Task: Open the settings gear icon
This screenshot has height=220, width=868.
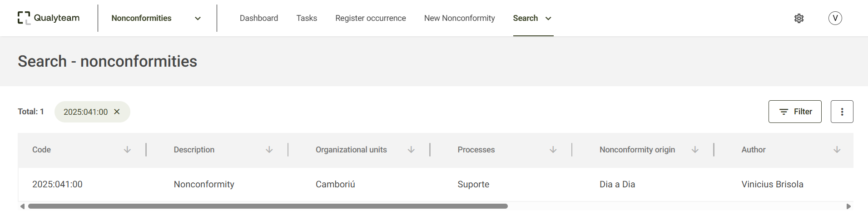Action: 799,18
